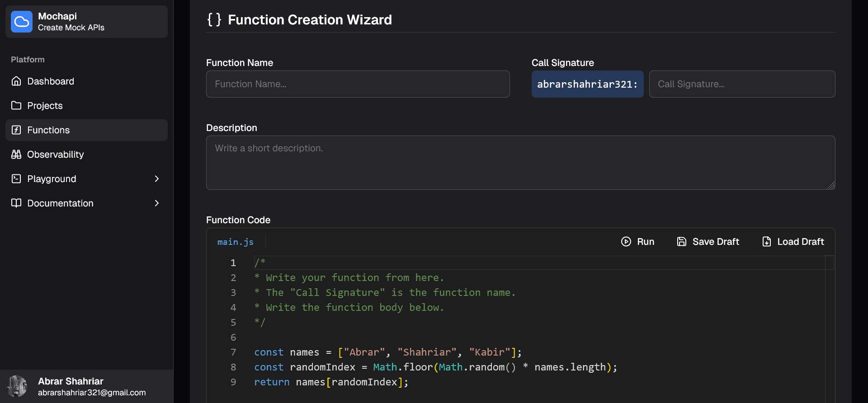868x403 pixels.
Task: Click the Mochapi cloud logo icon
Action: coord(22,22)
